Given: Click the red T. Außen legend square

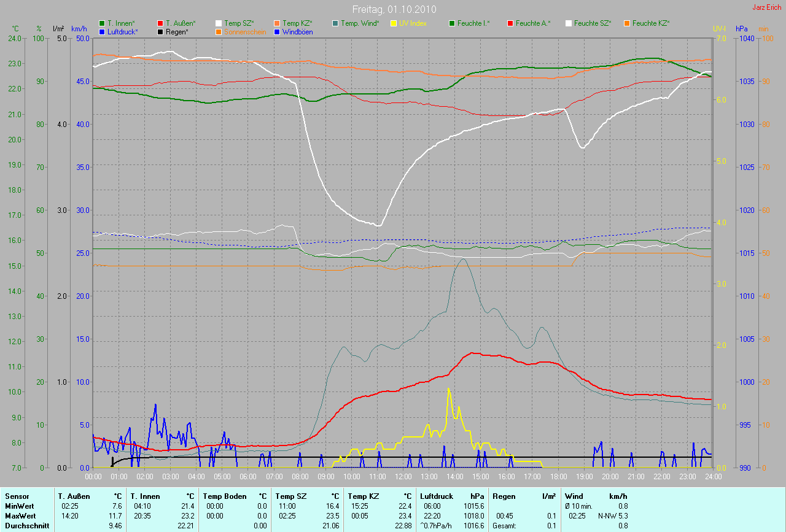Looking at the screenshot, I should 160,23.
